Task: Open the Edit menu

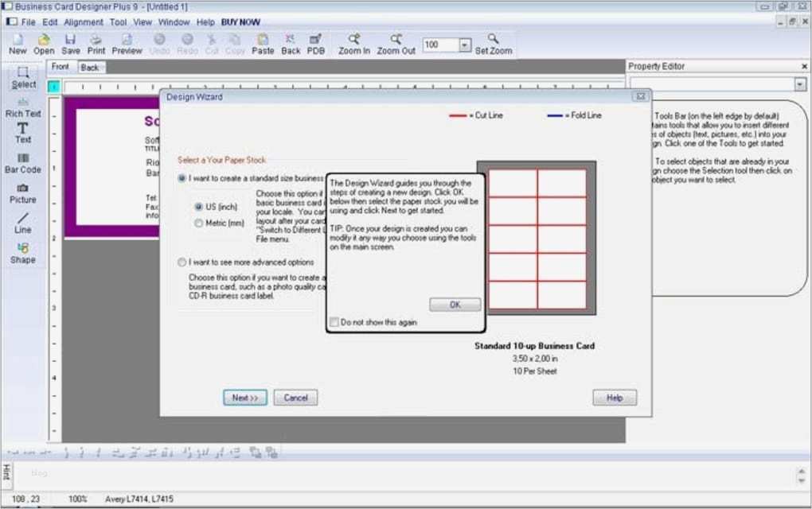Action: (x=49, y=22)
